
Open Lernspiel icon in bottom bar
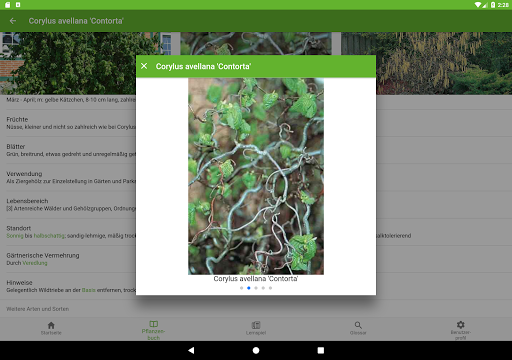point(256,325)
